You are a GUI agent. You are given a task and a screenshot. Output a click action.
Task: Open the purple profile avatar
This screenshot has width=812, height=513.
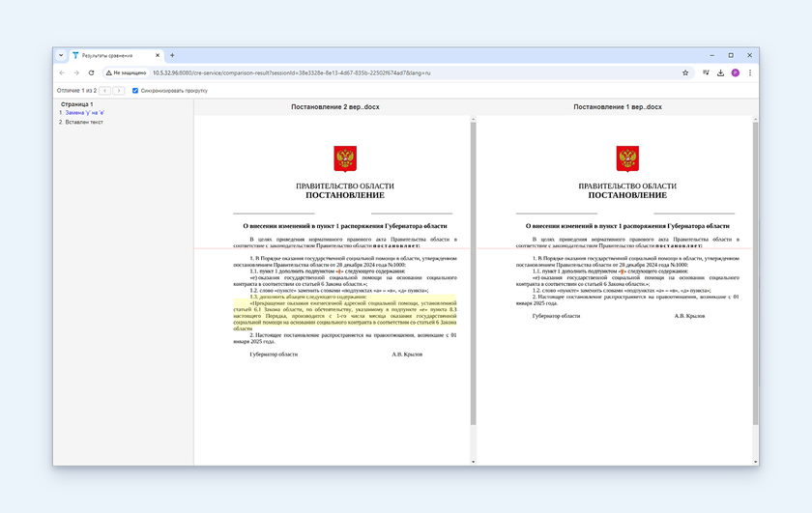click(x=735, y=72)
